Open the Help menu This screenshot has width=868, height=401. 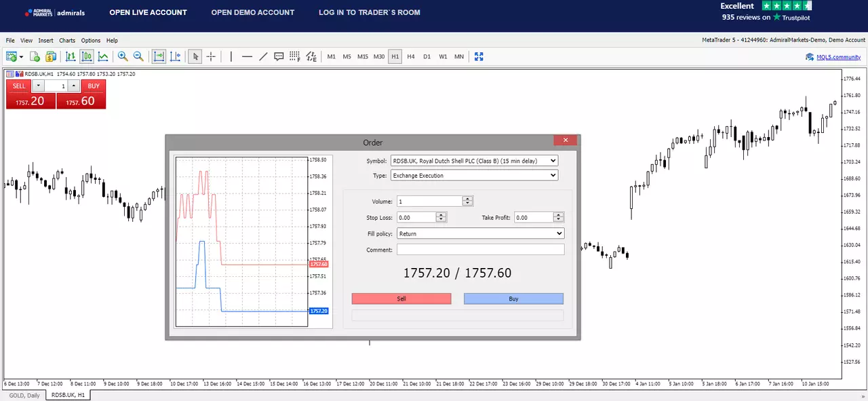pos(112,41)
